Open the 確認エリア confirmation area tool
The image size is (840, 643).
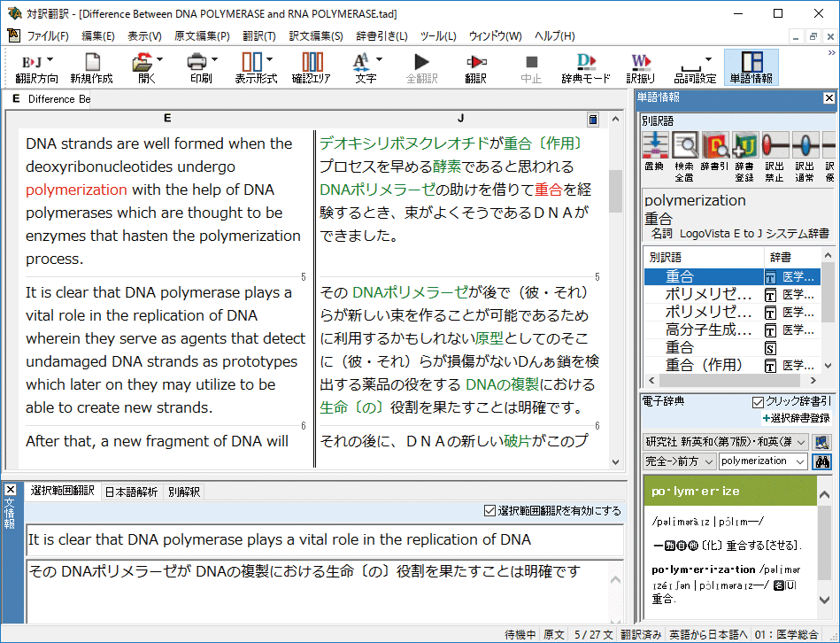312,68
